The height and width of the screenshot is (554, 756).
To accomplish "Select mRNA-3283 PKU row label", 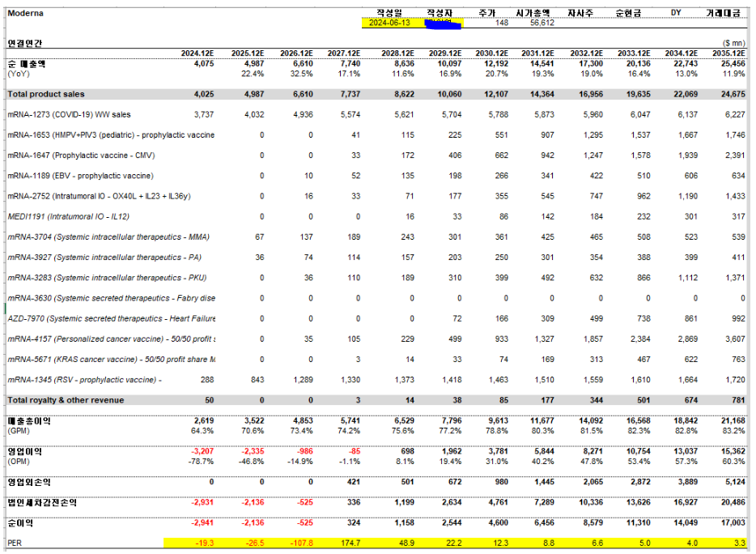I will click(x=107, y=278).
